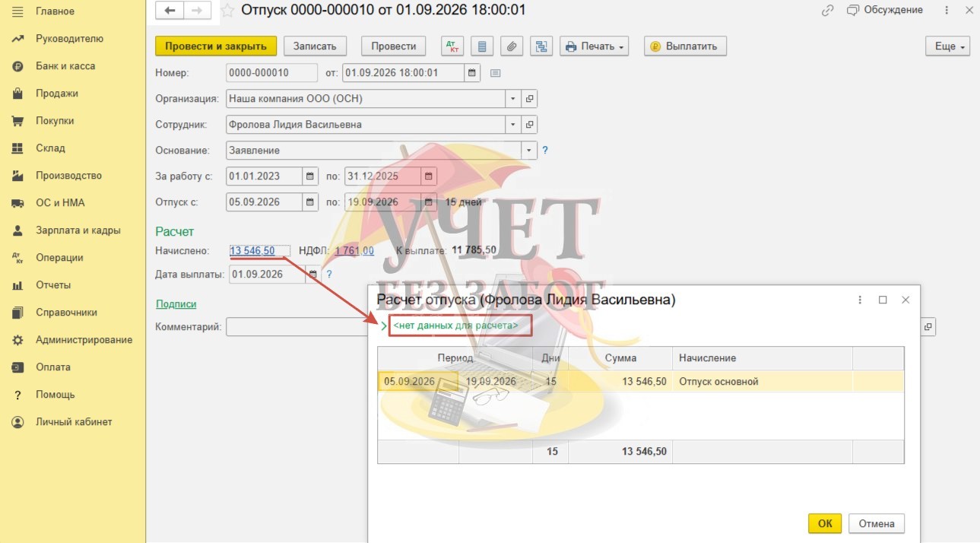Image resolution: width=980 pixels, height=543 pixels.
Task: Go forward with the right arrow button
Action: [198, 10]
